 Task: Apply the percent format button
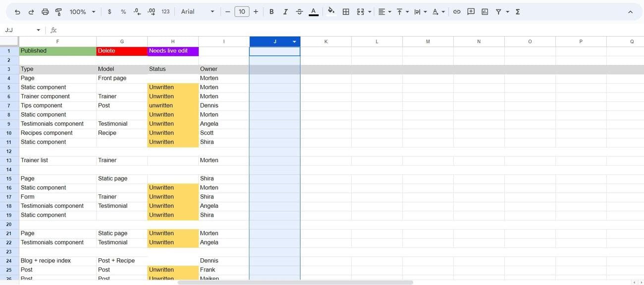coord(123,12)
